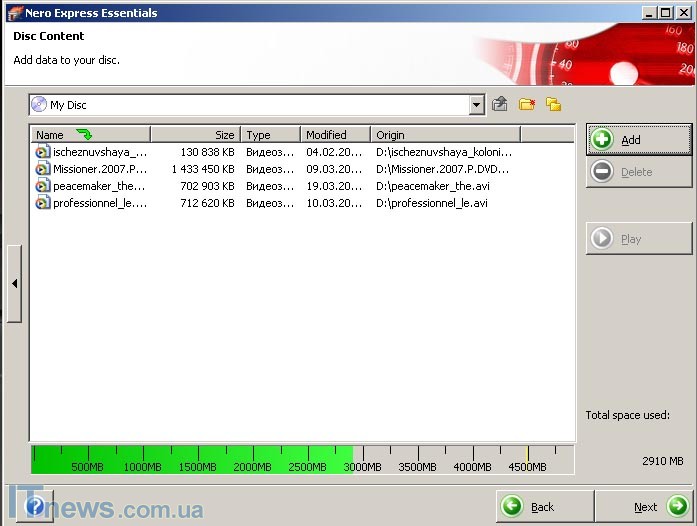This screenshot has width=697, height=526.
Task: Click the folder tree view icon
Action: (553, 104)
